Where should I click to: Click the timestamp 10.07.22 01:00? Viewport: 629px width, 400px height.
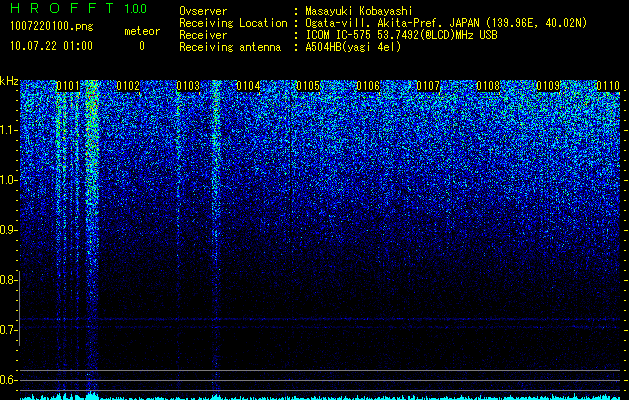click(51, 46)
